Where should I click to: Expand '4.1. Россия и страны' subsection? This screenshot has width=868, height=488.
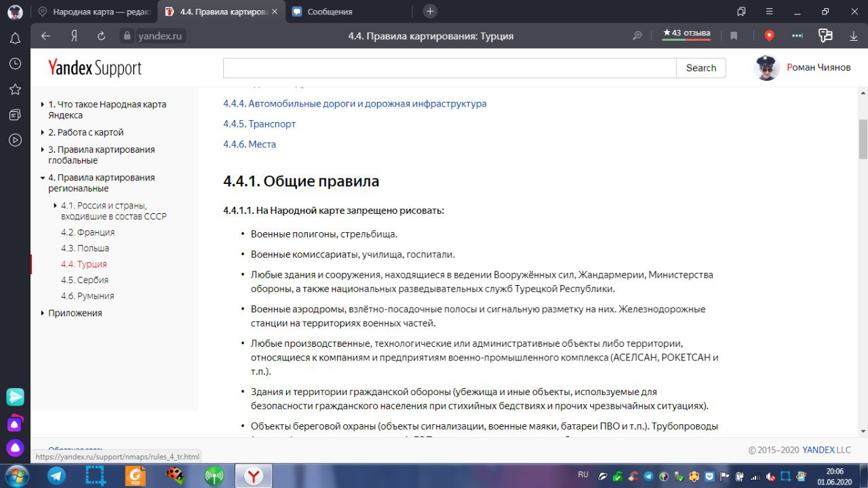pos(114,211)
